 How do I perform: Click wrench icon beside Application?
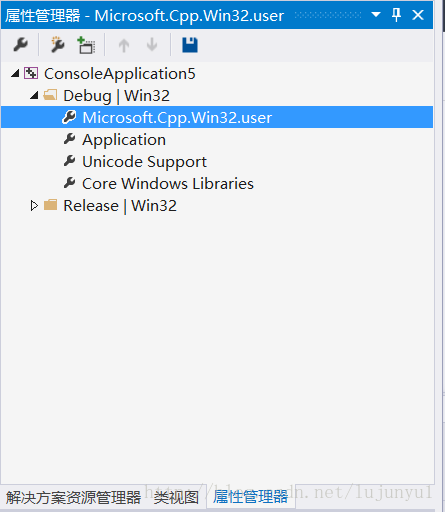point(69,139)
